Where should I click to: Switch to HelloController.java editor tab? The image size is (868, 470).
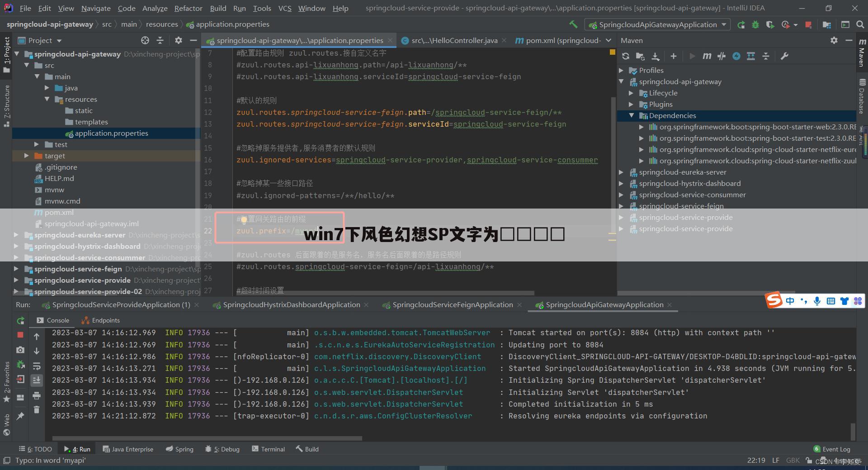pos(453,40)
